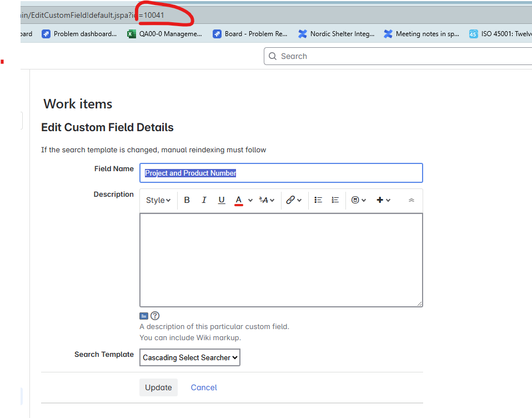This screenshot has height=418, width=532.
Task: Open the Nordic Shelter Integ... bookmark
Action: click(x=336, y=34)
